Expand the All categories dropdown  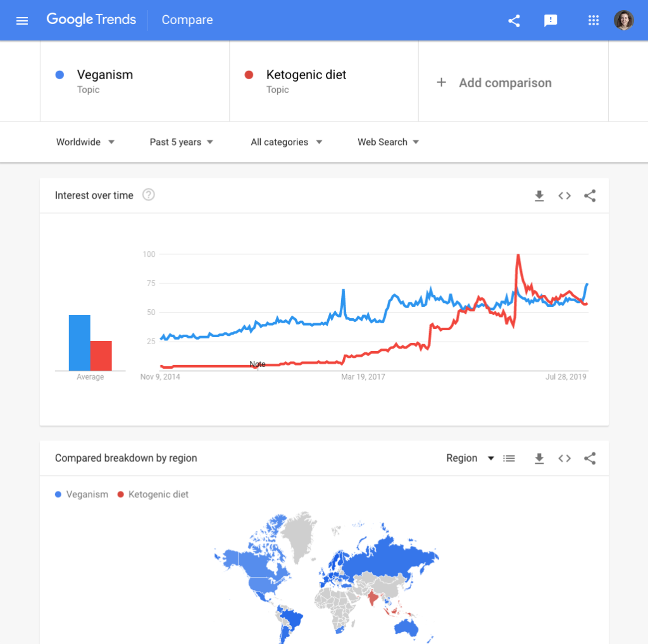tap(287, 142)
